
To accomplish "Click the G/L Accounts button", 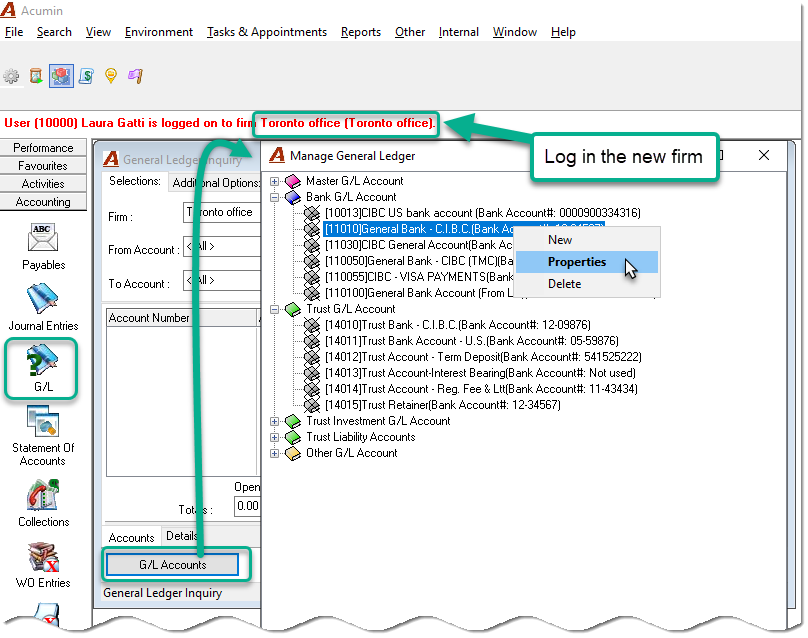I will (172, 565).
